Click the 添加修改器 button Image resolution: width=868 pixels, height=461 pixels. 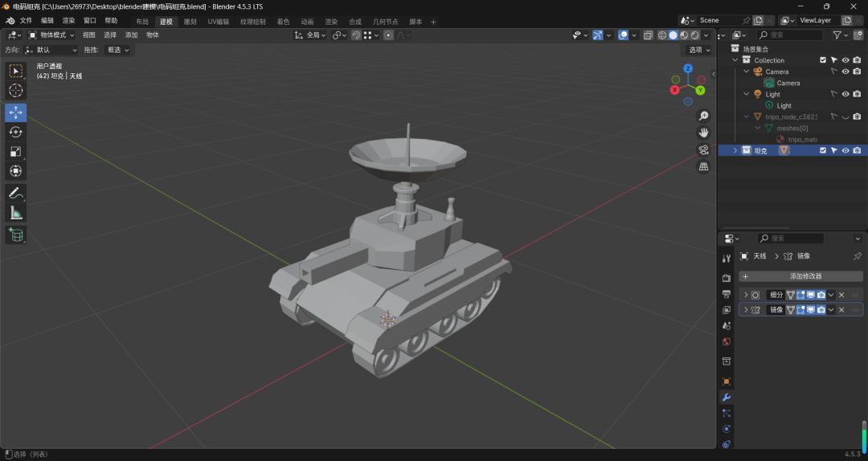pos(800,276)
